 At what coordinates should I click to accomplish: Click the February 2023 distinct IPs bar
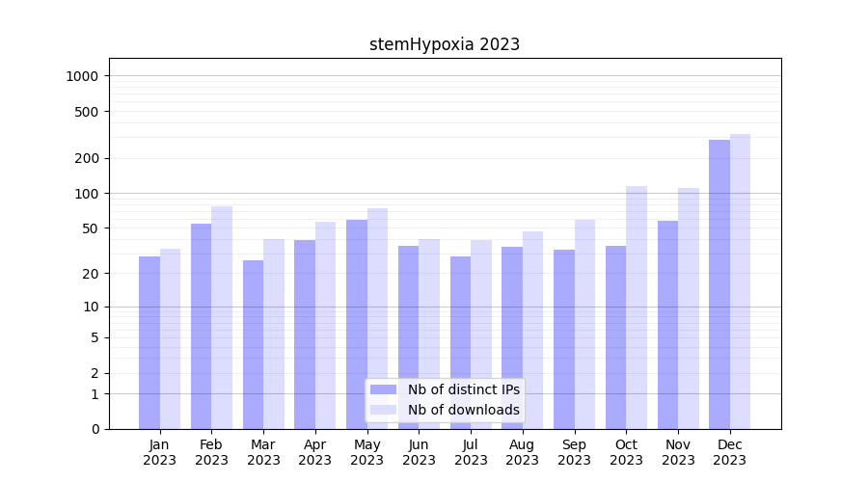201,326
